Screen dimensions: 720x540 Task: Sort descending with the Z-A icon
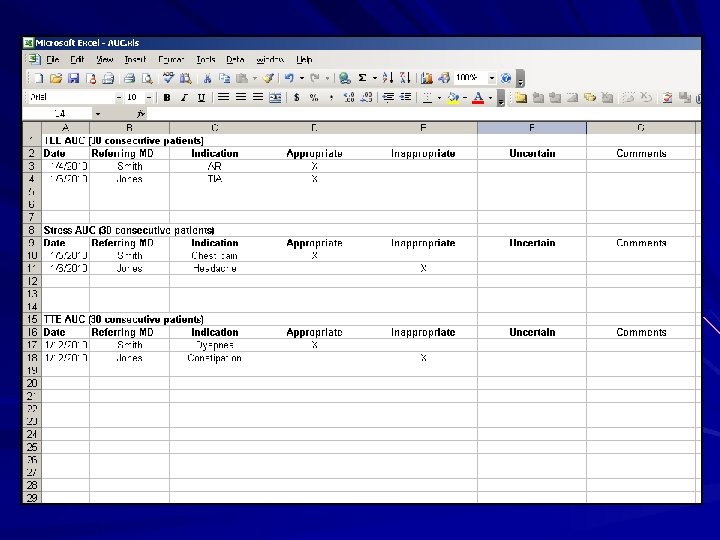coord(405,79)
